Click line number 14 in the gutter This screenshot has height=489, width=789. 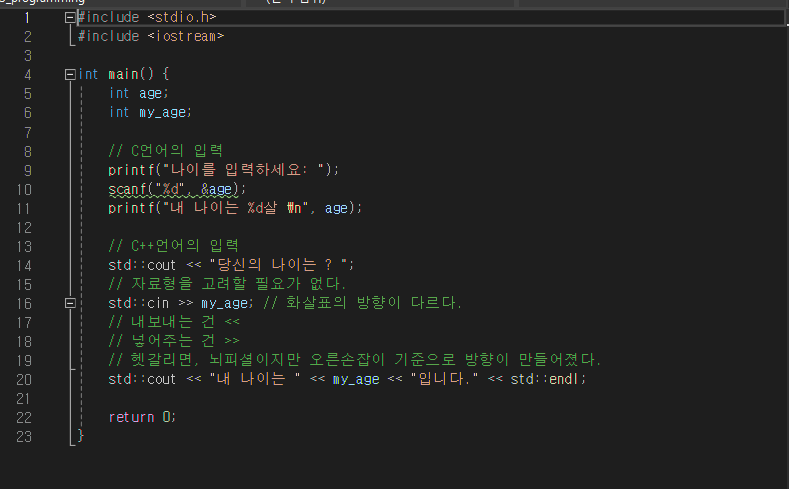(24, 266)
